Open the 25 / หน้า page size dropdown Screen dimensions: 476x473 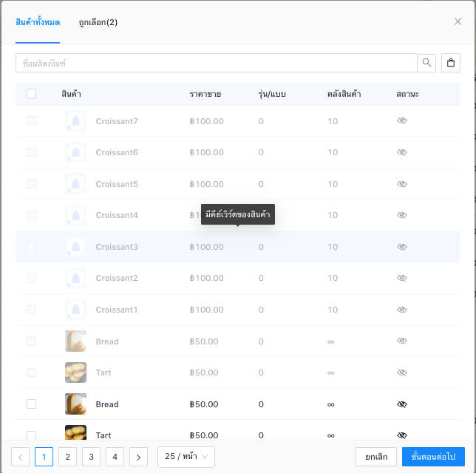point(186,457)
